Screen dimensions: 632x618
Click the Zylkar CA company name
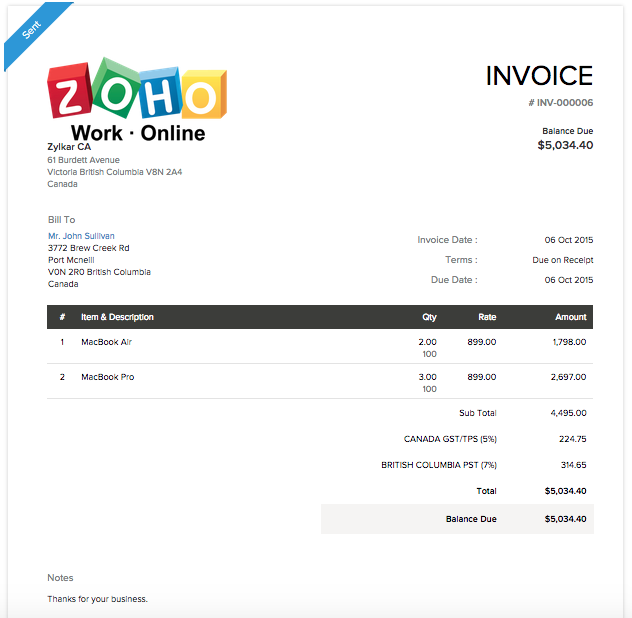[69, 147]
